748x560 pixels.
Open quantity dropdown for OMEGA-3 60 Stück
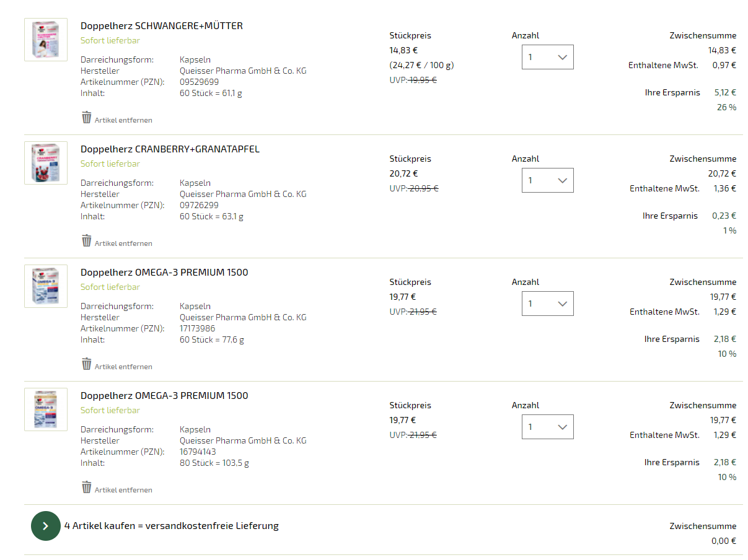(548, 304)
